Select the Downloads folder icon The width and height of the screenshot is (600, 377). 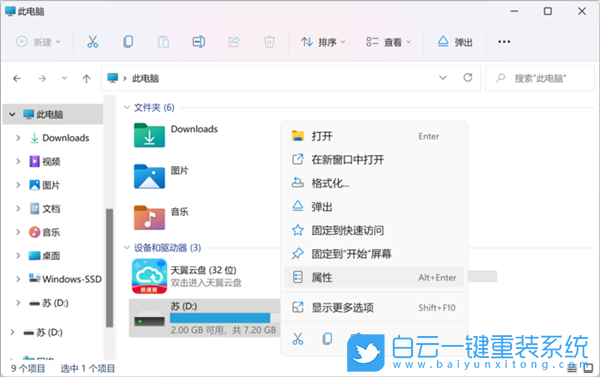tap(149, 135)
